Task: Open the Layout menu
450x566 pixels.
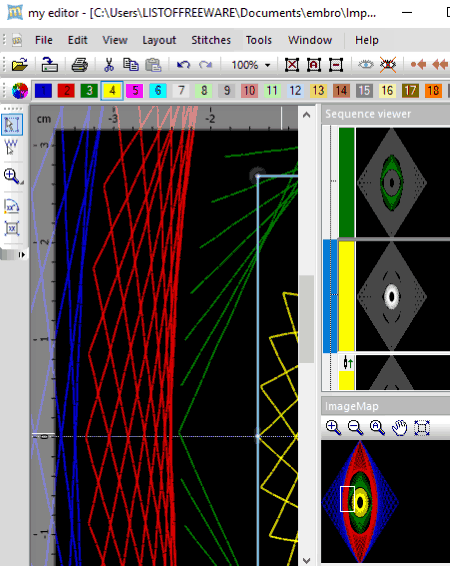Action: pyautogui.click(x=159, y=40)
